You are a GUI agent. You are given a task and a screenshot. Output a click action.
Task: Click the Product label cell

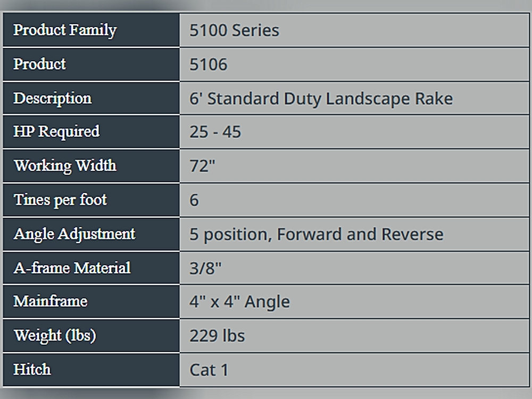click(x=40, y=64)
